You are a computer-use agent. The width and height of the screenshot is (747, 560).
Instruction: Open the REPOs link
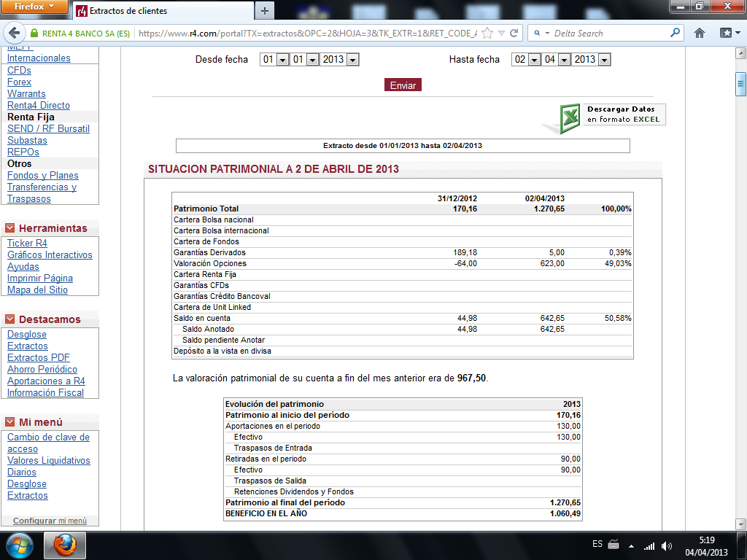[x=23, y=152]
